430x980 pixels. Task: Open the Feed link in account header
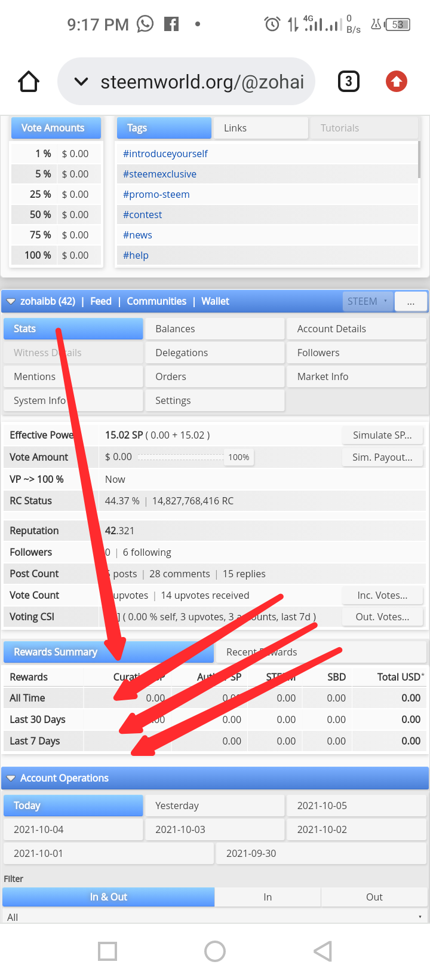point(101,301)
